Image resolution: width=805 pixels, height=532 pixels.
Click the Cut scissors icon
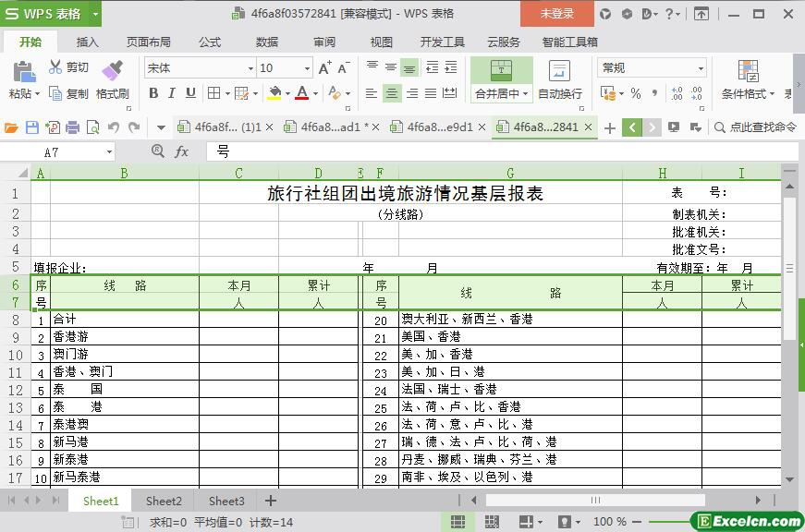click(x=55, y=67)
